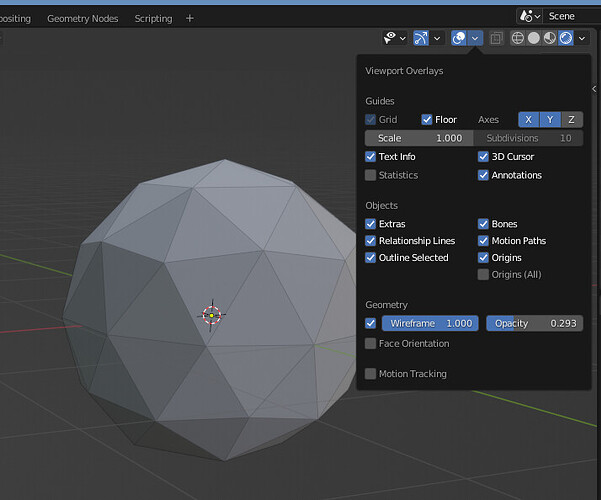601x500 pixels.
Task: Open the shading options dropdown arrow
Action: pos(582,38)
